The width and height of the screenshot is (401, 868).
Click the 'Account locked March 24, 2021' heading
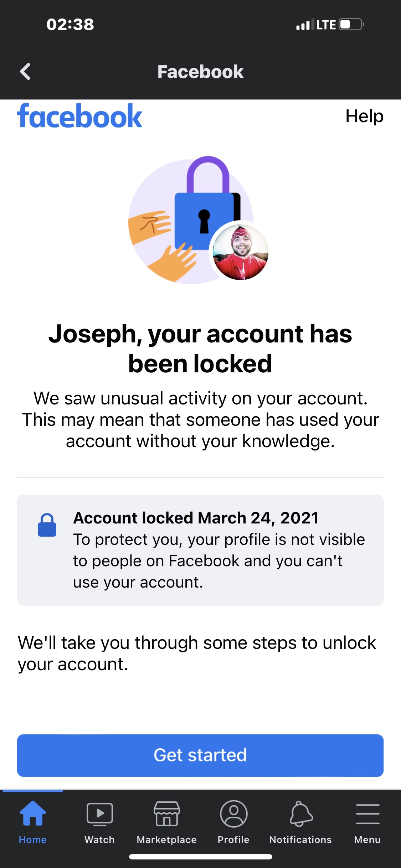(196, 518)
